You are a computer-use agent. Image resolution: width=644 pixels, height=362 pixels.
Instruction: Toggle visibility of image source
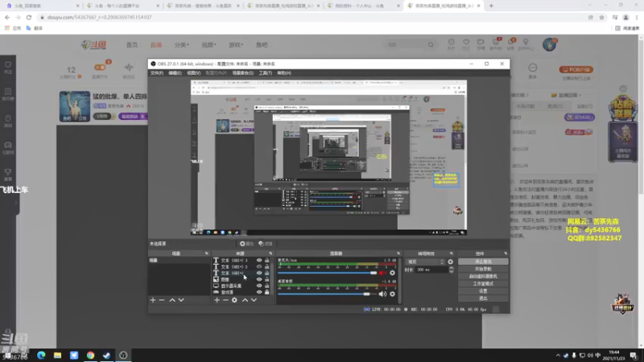pyautogui.click(x=259, y=279)
